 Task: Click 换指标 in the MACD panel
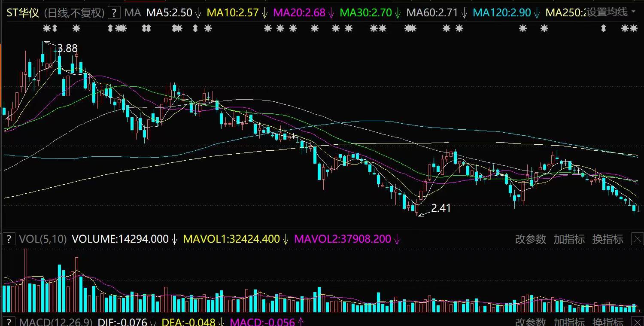[x=608, y=322]
